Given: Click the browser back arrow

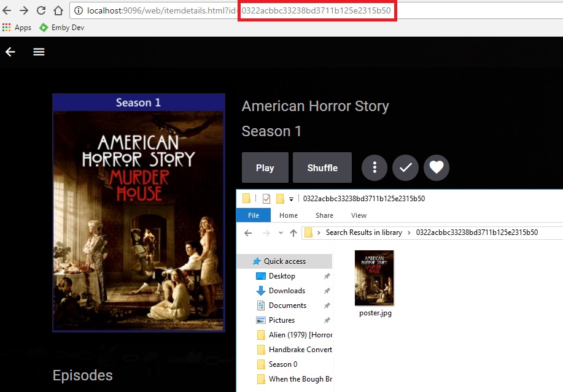Looking at the screenshot, I should [x=7, y=10].
